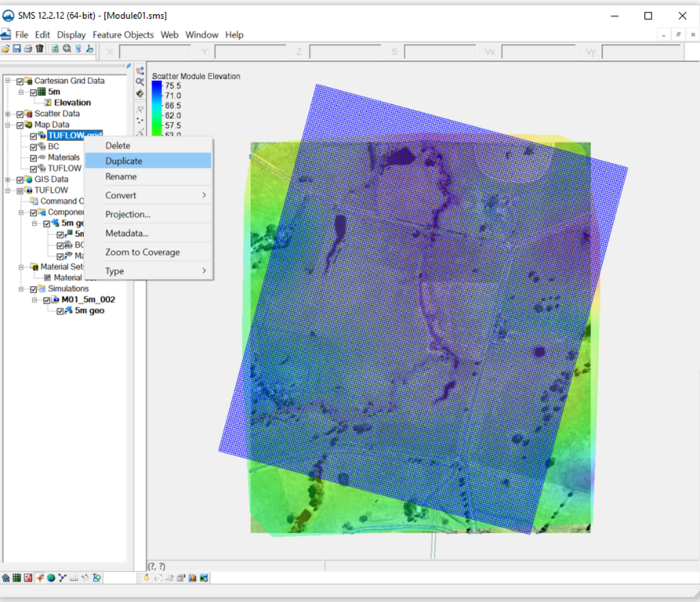Select the Cartesian grid module icon in bottom toolbar
This screenshot has width=700, height=602.
tap(16, 578)
